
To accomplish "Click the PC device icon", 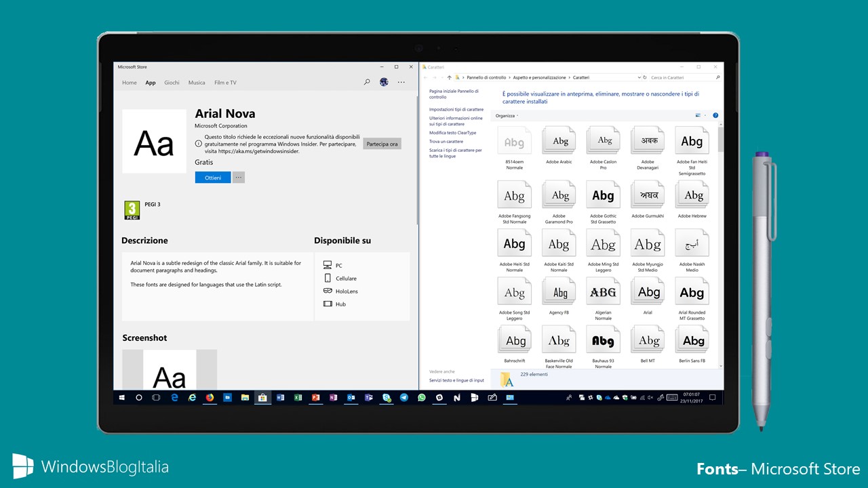I will tap(328, 265).
